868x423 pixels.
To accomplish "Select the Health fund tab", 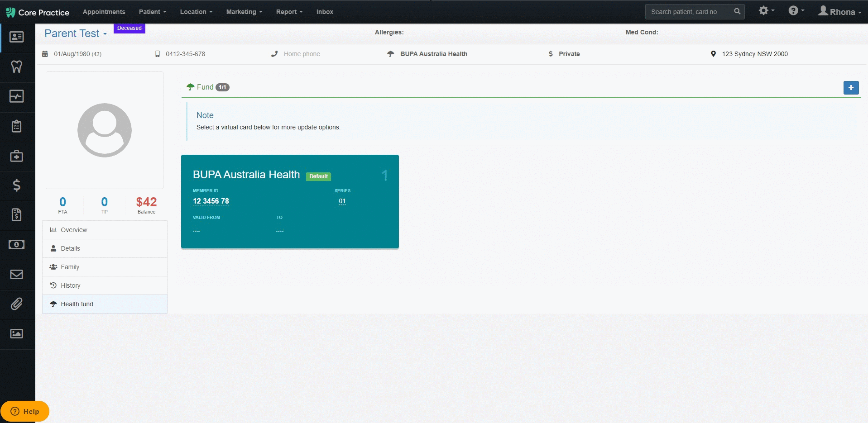I will coord(105,304).
